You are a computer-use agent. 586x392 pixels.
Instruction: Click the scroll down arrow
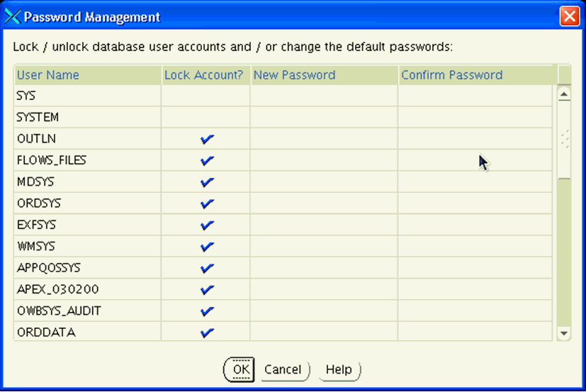564,333
